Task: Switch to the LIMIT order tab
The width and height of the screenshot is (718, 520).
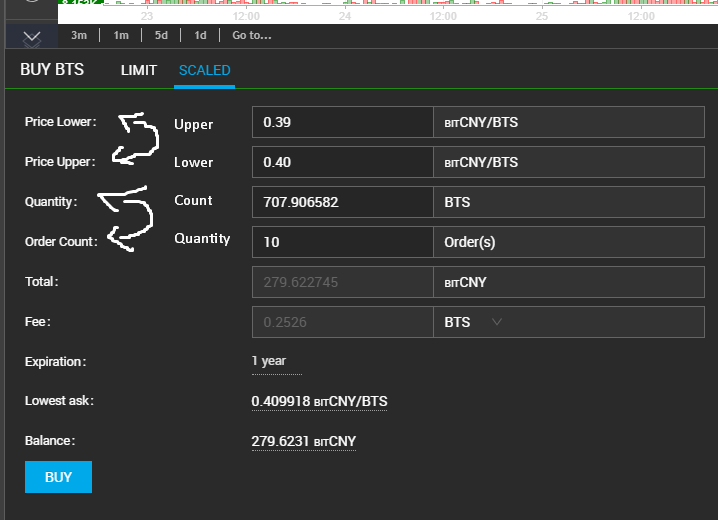Action: pyautogui.click(x=139, y=70)
